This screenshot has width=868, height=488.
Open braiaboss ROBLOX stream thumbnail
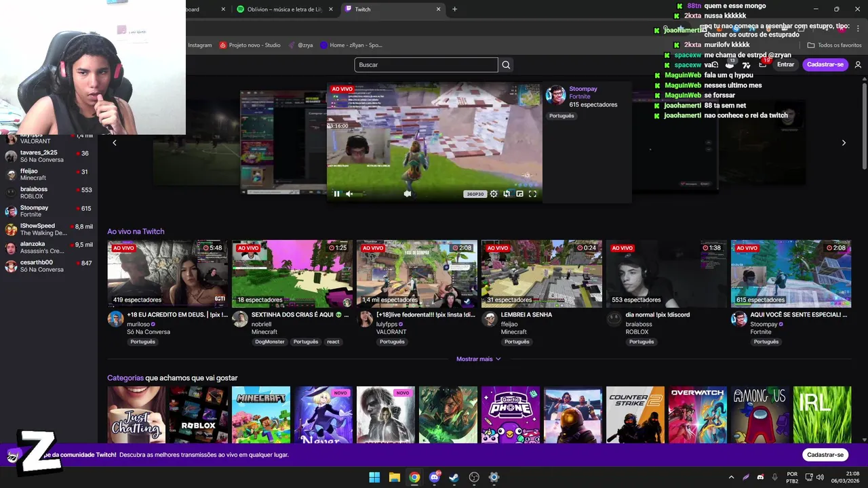point(667,274)
